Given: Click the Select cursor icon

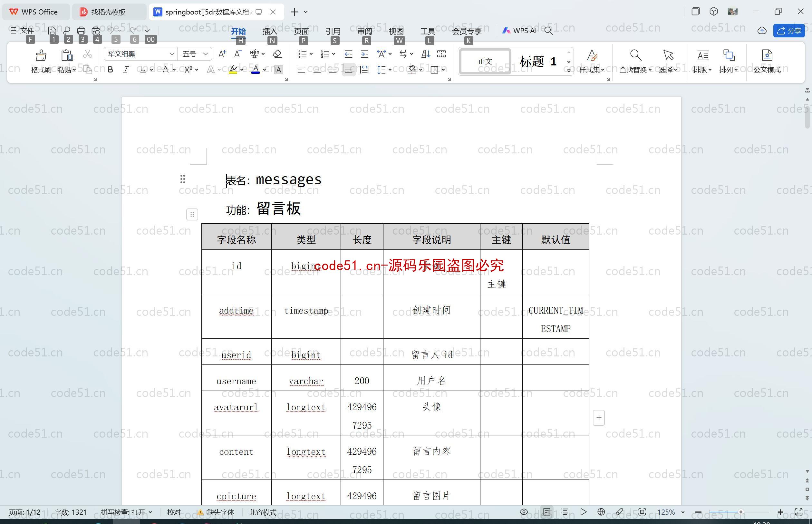Looking at the screenshot, I should (668, 55).
